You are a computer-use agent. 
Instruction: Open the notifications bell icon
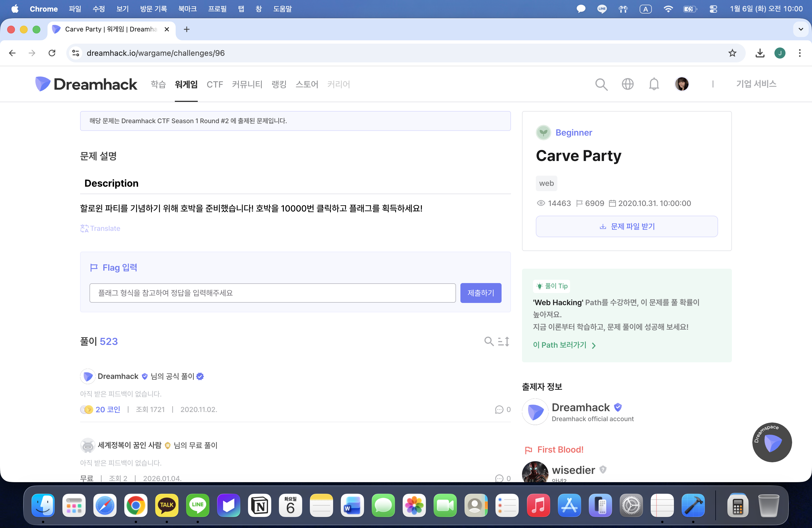tap(654, 84)
